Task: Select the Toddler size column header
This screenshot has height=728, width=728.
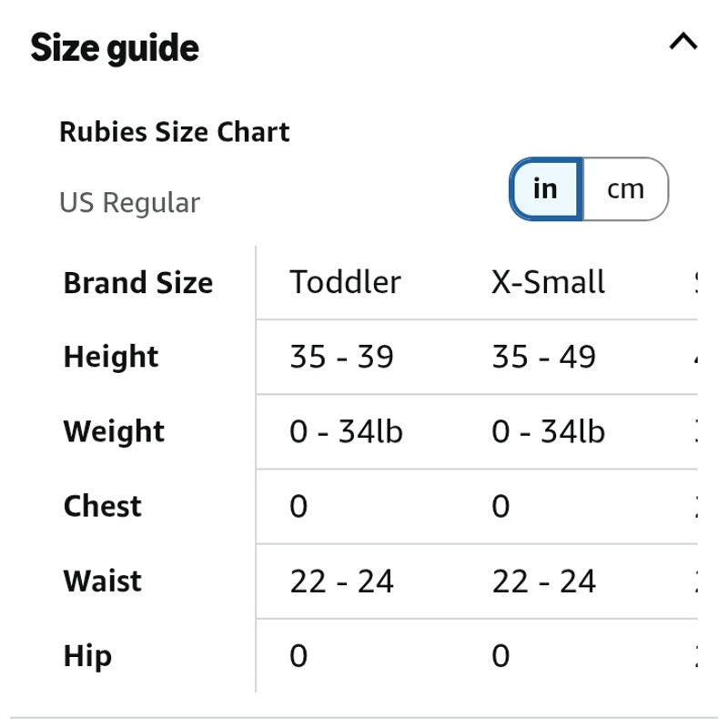Action: (x=345, y=282)
